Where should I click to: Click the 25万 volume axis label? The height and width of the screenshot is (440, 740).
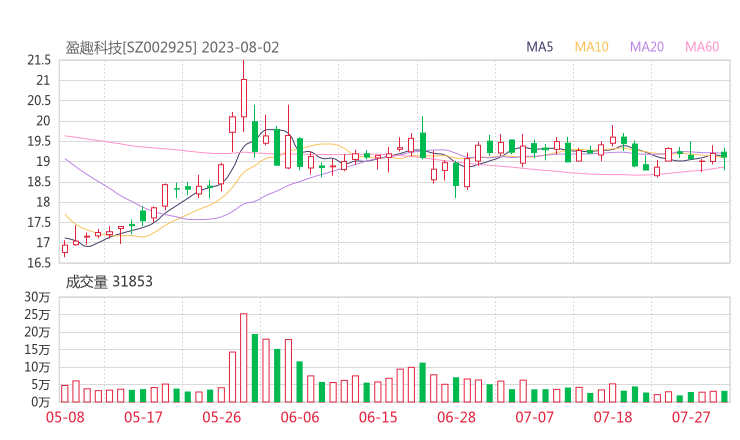coord(37,314)
